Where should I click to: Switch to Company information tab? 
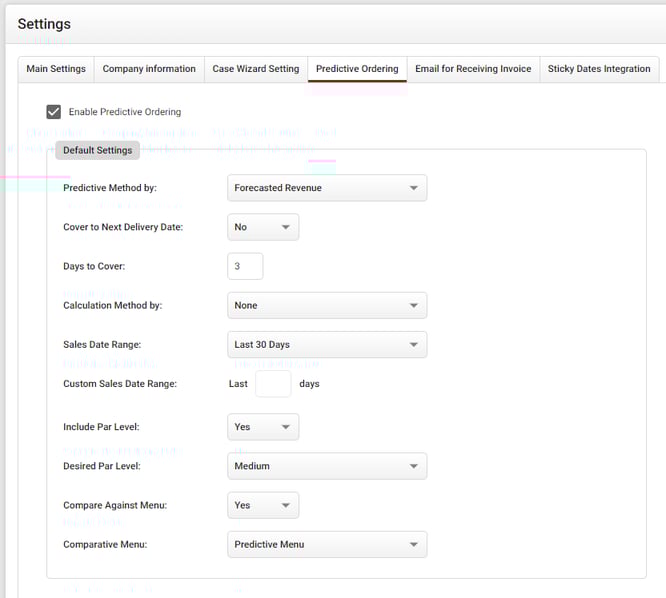pos(149,69)
